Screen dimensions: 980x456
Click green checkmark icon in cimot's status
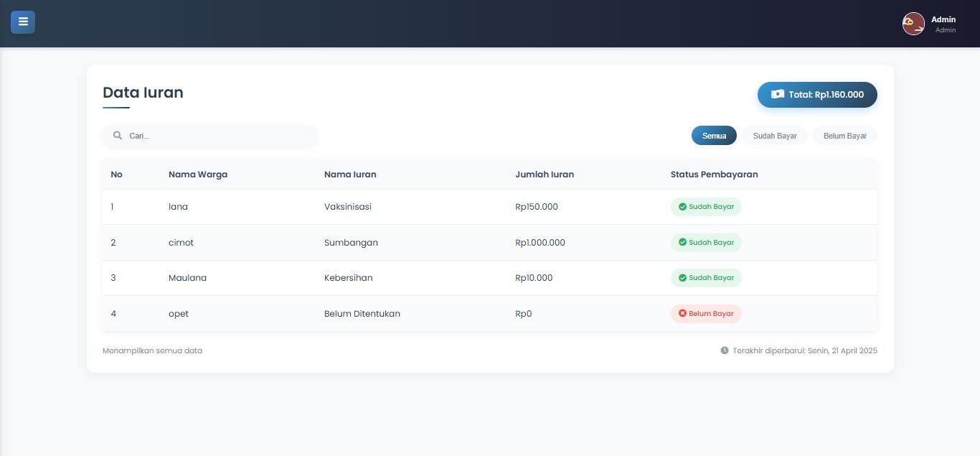pyautogui.click(x=682, y=243)
